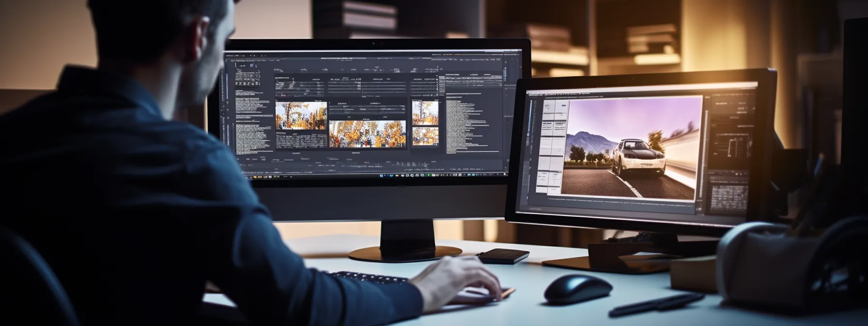Click the lower small autumn thumbnail on right
Image resolution: width=868 pixels, height=326 pixels.
click(x=425, y=136)
